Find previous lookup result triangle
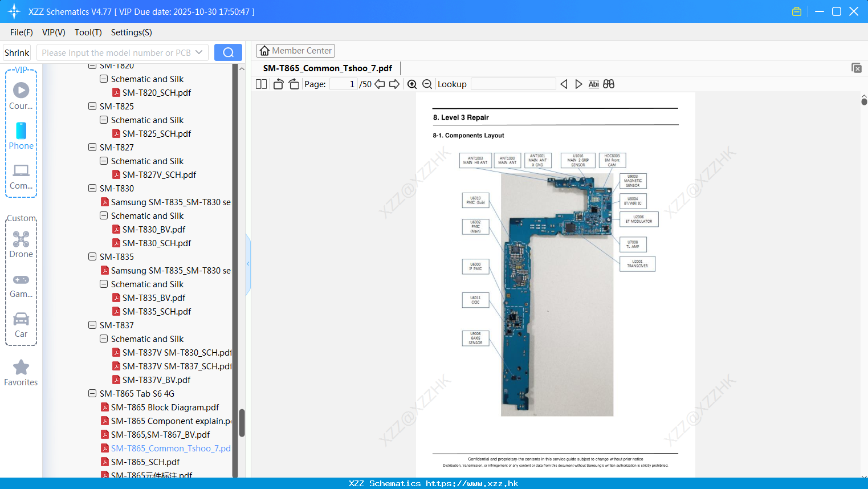Image resolution: width=868 pixels, height=489 pixels. (x=564, y=84)
